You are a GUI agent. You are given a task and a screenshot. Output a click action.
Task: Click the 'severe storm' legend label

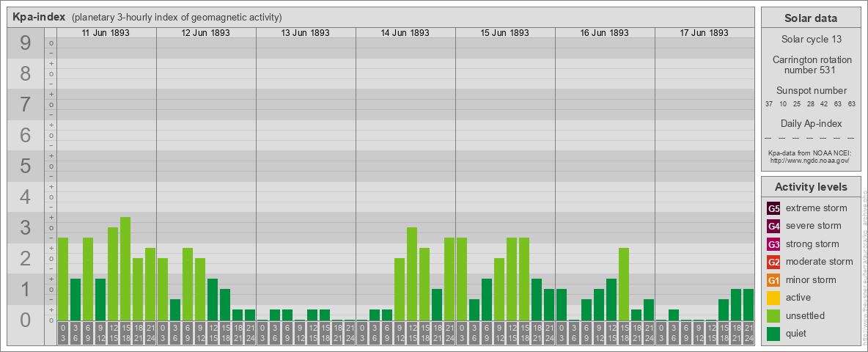pyautogui.click(x=814, y=226)
